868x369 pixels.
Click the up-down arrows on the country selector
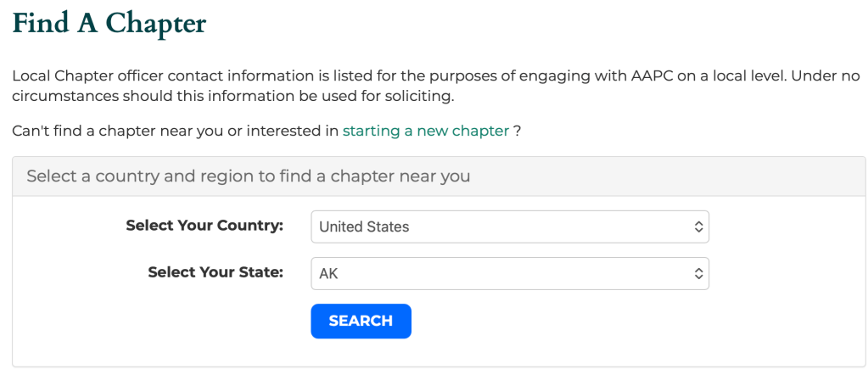point(698,226)
